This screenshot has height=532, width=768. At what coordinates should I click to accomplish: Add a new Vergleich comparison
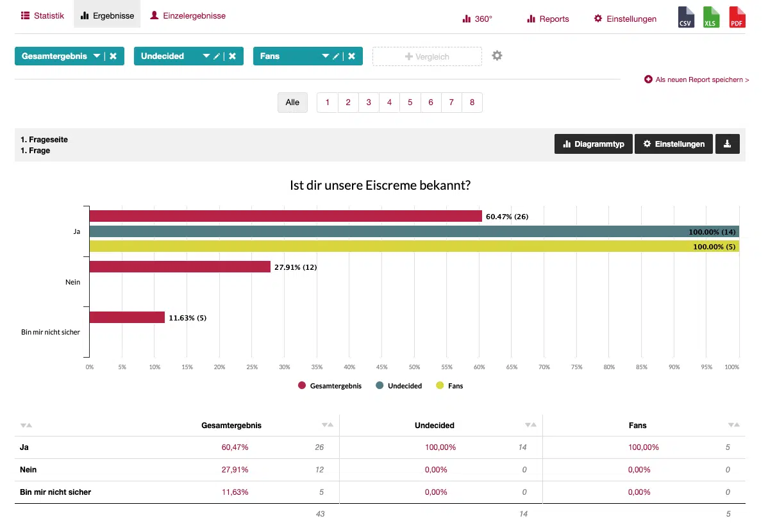tap(427, 56)
